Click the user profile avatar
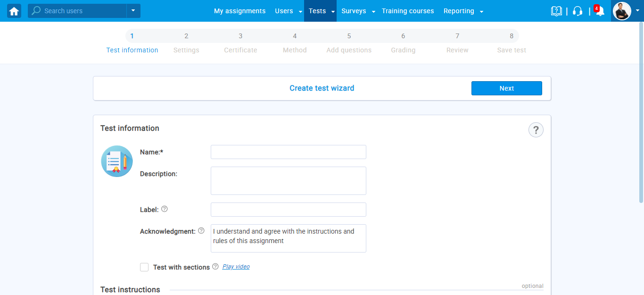Image resolution: width=644 pixels, height=295 pixels. click(x=621, y=11)
